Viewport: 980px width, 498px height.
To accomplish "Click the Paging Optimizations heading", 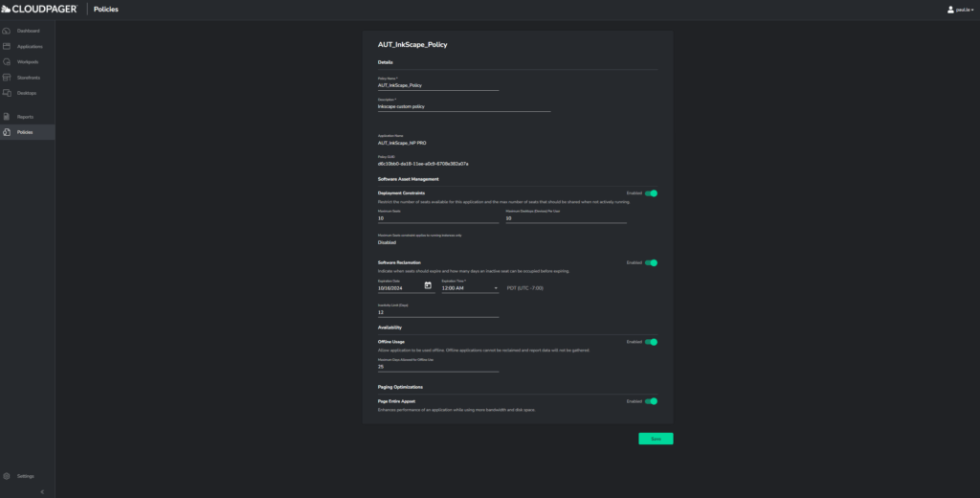I will tap(400, 387).
